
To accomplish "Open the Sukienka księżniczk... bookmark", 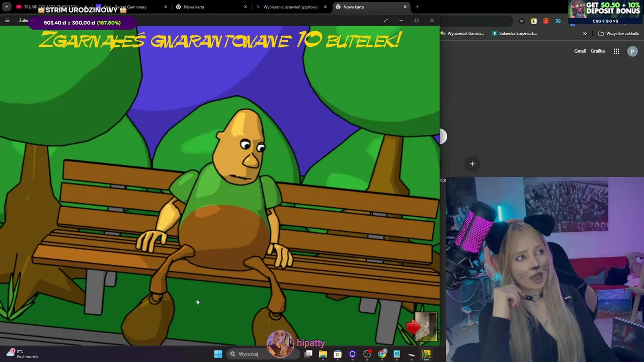I will (x=514, y=34).
